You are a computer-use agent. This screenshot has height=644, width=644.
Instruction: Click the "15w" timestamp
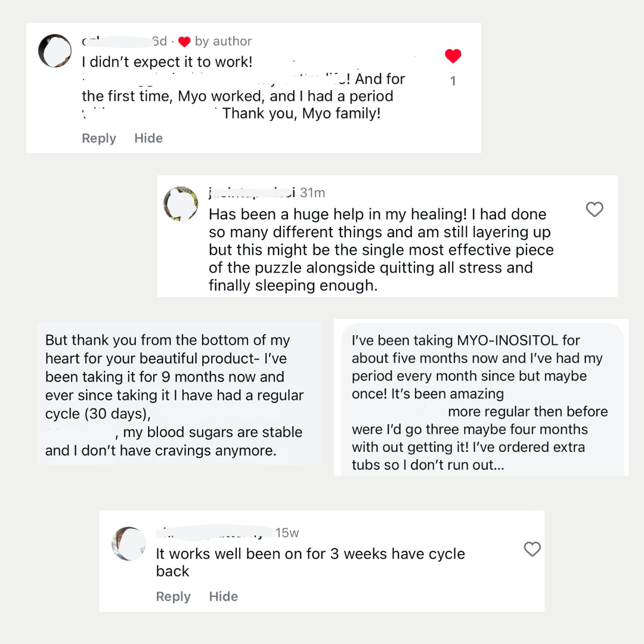(x=287, y=533)
